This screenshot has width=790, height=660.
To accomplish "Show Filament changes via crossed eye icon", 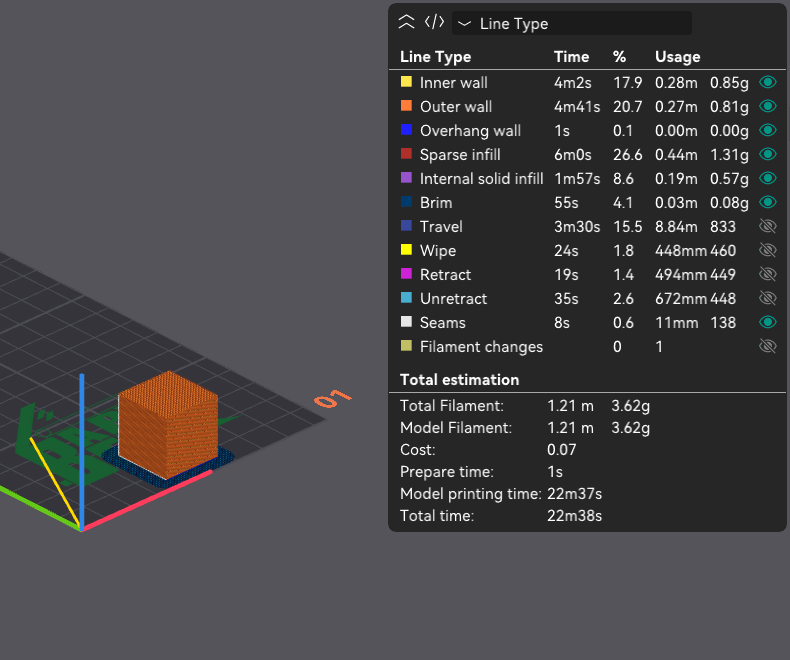I will click(x=768, y=346).
